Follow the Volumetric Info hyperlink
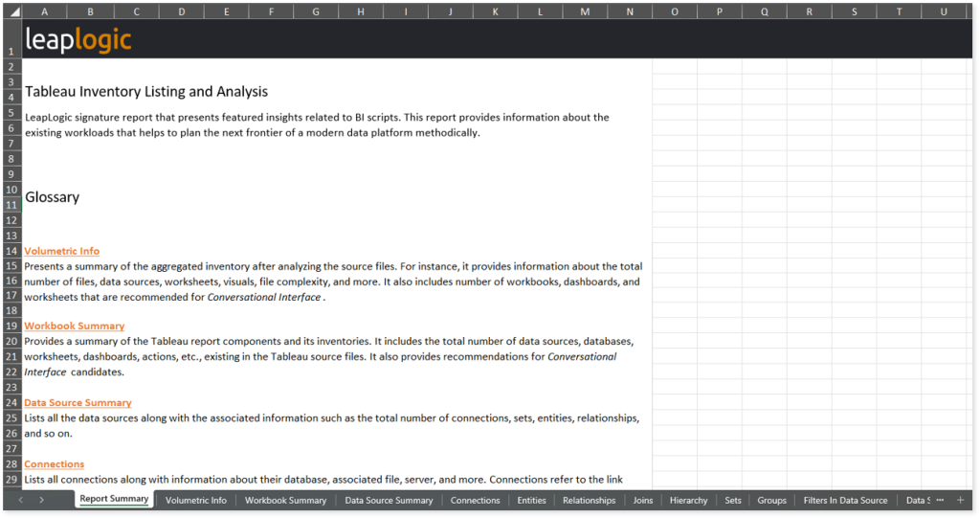This screenshot has width=980, height=518. tap(62, 251)
